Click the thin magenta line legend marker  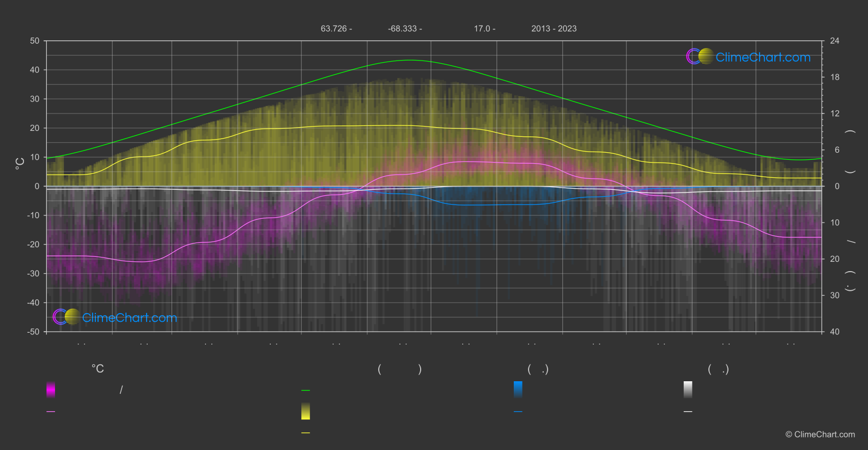click(51, 412)
